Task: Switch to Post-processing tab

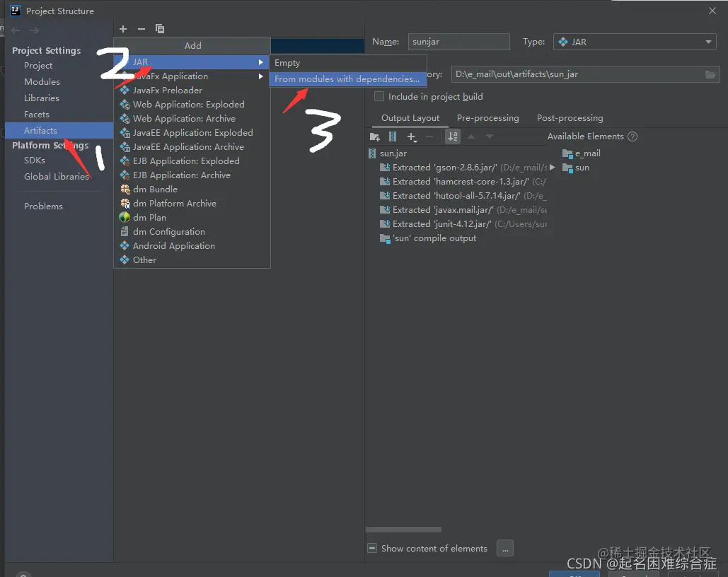Action: pyautogui.click(x=570, y=118)
